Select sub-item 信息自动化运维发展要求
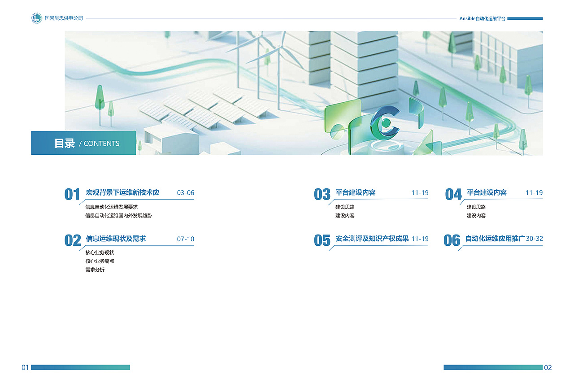 point(111,207)
